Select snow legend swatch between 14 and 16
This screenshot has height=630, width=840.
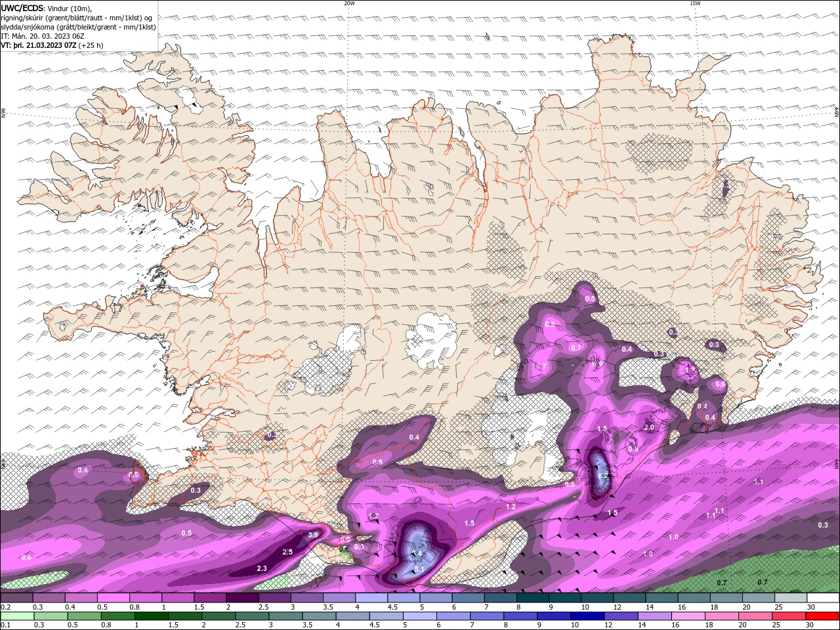[x=662, y=598]
